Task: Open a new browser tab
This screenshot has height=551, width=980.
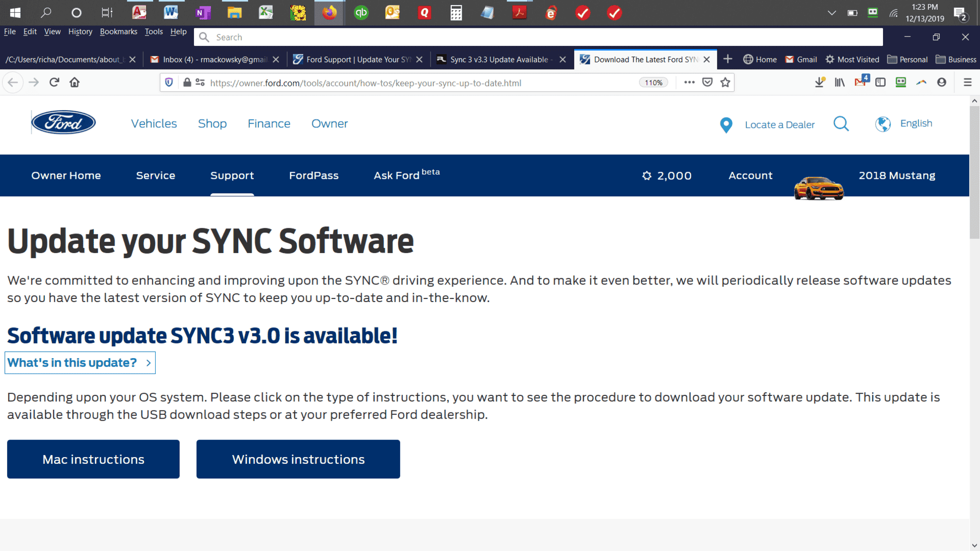Action: pos(727,59)
